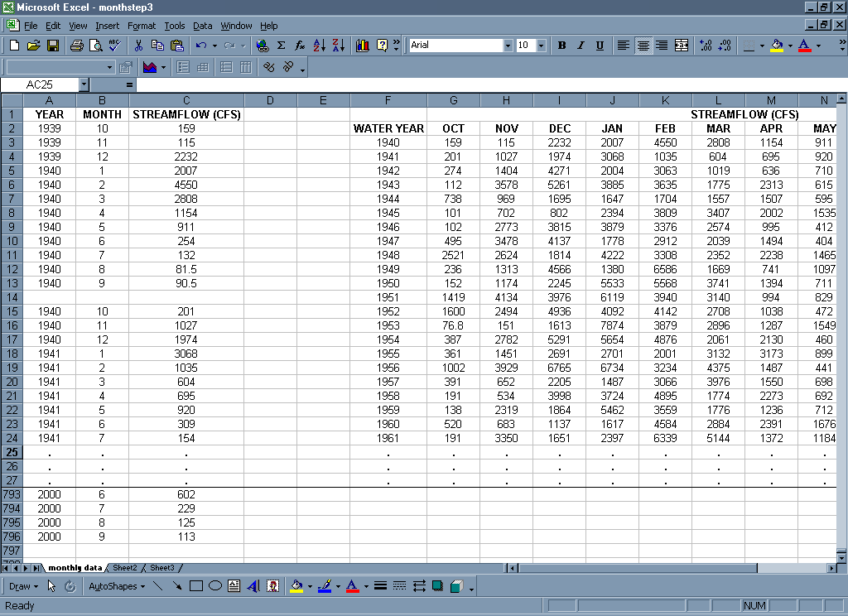Open Print Preview from the toolbar

click(94, 46)
